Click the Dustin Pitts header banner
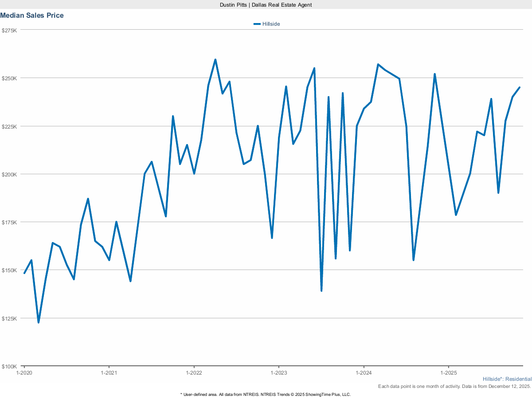This screenshot has width=532, height=399. 266,5
